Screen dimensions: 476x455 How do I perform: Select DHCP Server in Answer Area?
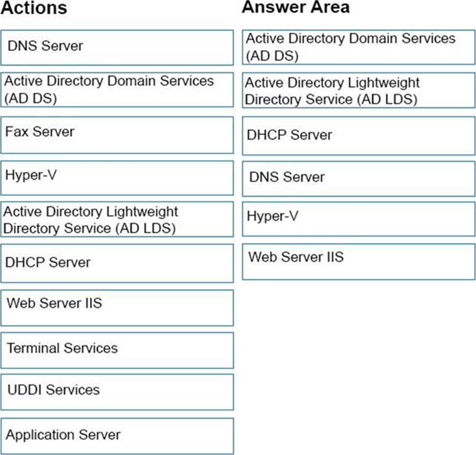point(358,136)
